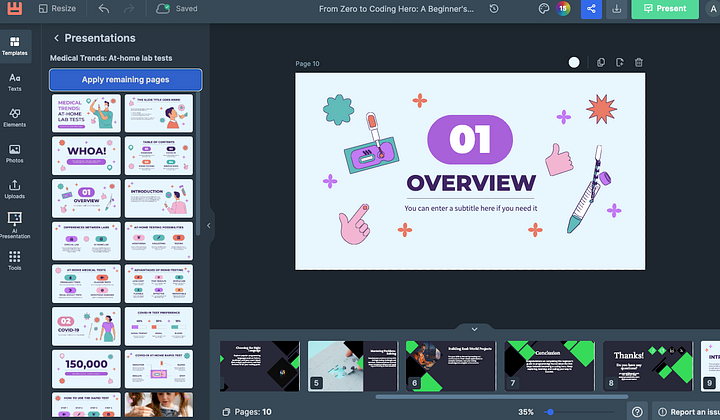
Task: Open the Elements sidebar tab
Action: click(x=15, y=118)
